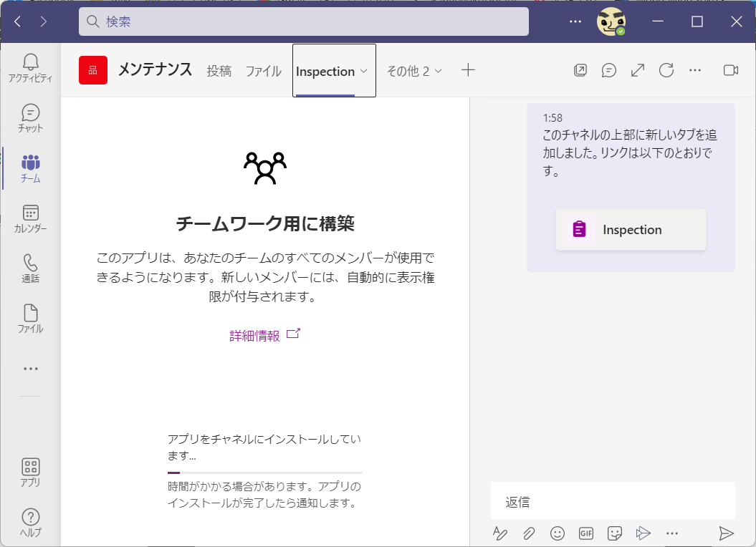Open the sticker picker

(x=615, y=533)
